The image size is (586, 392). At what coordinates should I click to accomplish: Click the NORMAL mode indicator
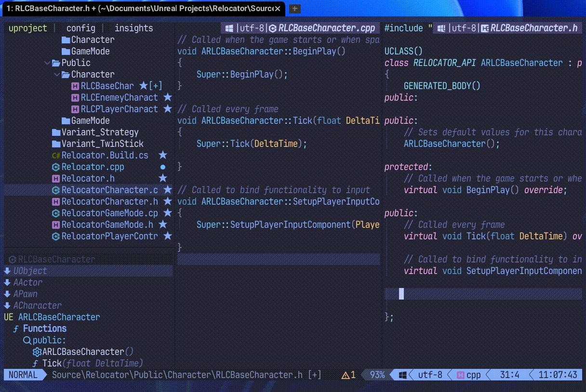point(23,375)
